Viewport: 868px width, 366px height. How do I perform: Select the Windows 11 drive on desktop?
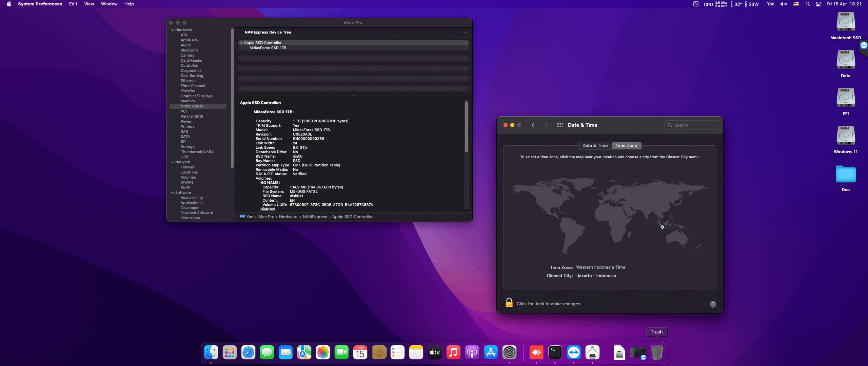(x=846, y=136)
